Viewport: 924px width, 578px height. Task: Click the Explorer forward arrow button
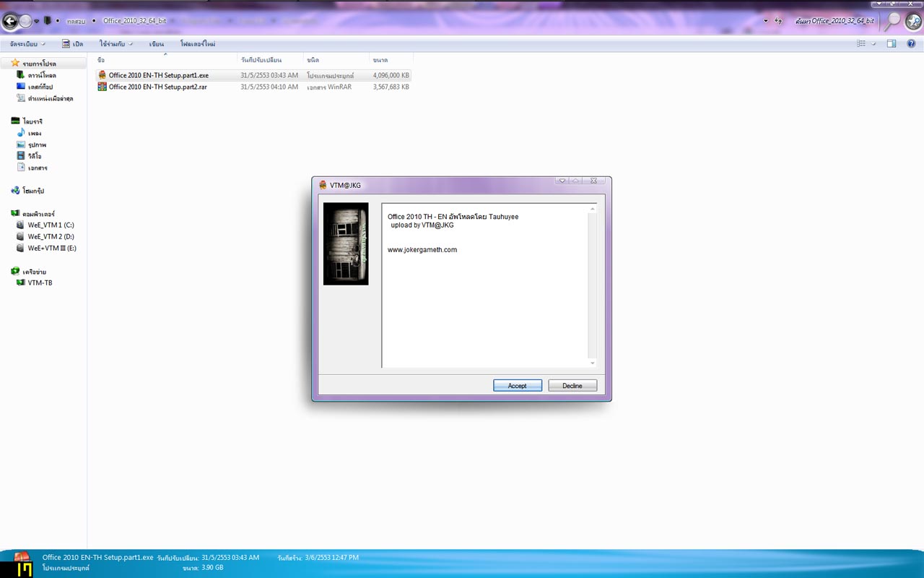[25, 21]
